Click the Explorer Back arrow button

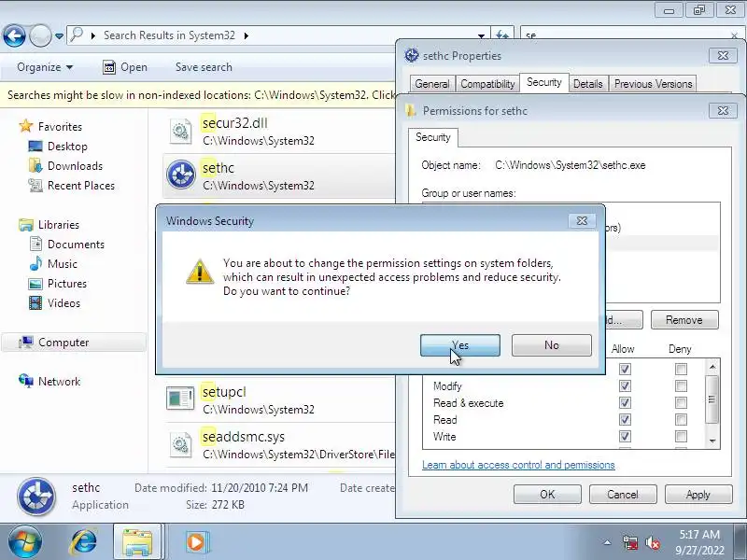[x=14, y=35]
